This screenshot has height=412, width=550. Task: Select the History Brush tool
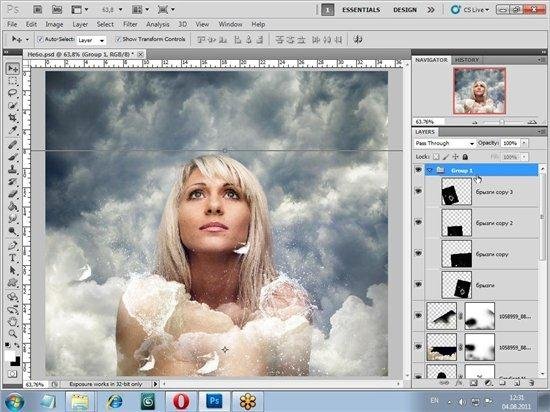(x=13, y=182)
